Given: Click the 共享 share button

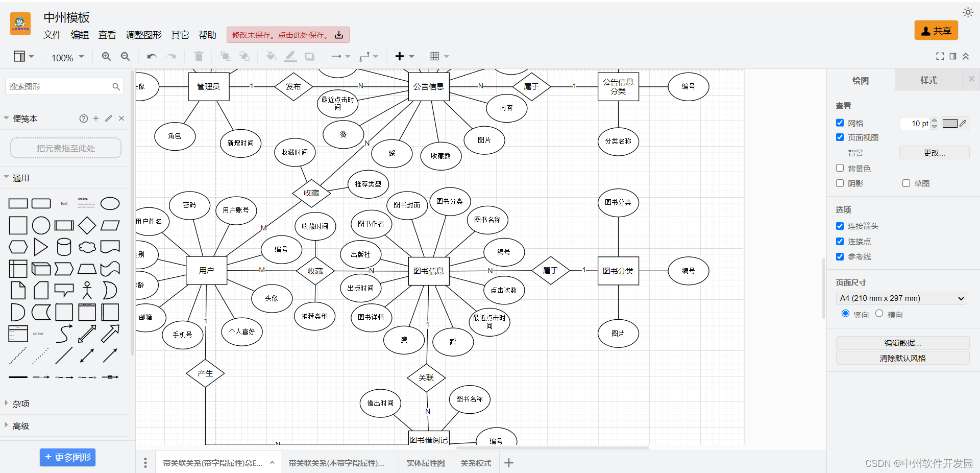Looking at the screenshot, I should (936, 31).
